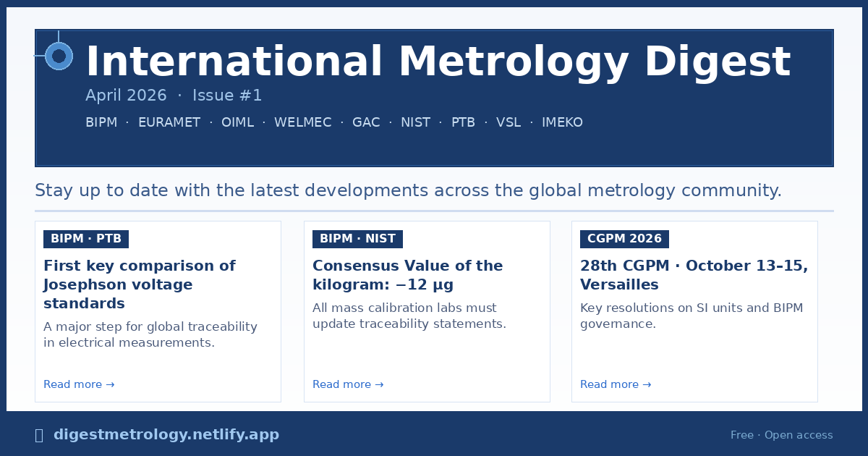Select IMEKO in the header organization list
Screen dimensions: 868x456
pos(562,122)
